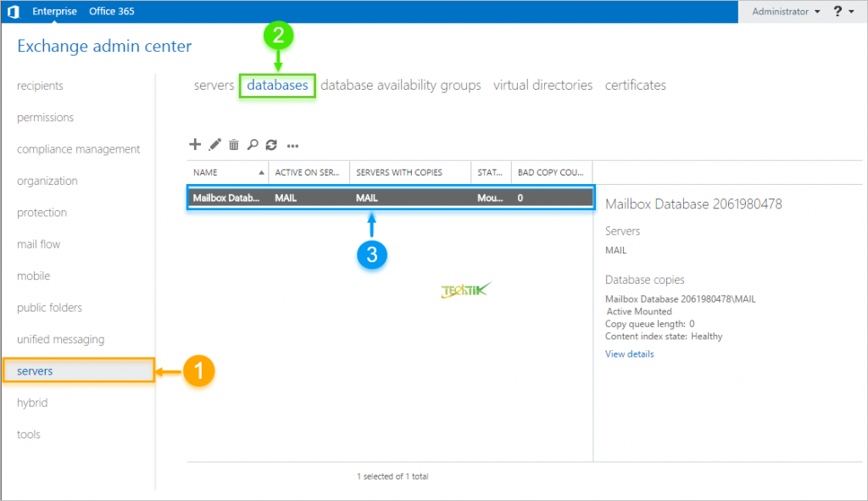868x501 pixels.
Task: Open the certificates tab
Action: 635,86
